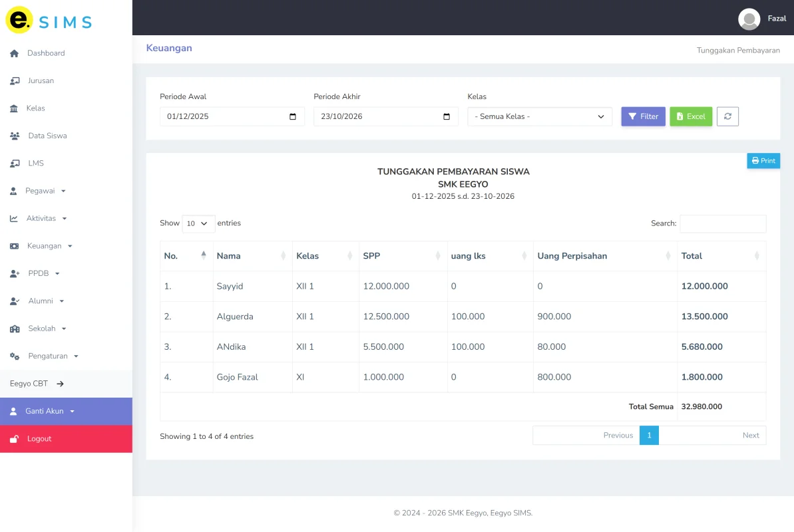Change the Show entries count dropdown

point(198,223)
